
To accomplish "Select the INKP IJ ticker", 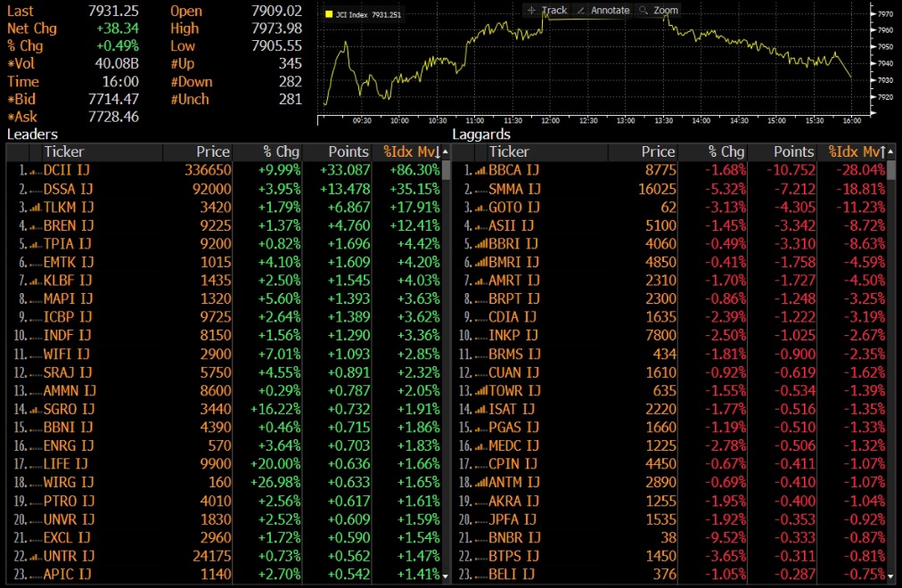I will [x=513, y=335].
